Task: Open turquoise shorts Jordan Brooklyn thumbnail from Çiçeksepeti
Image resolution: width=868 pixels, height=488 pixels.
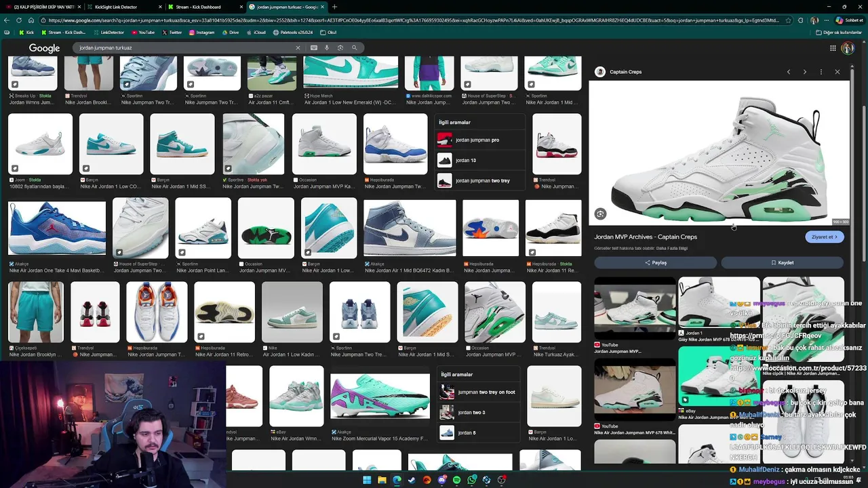Action: (35, 312)
